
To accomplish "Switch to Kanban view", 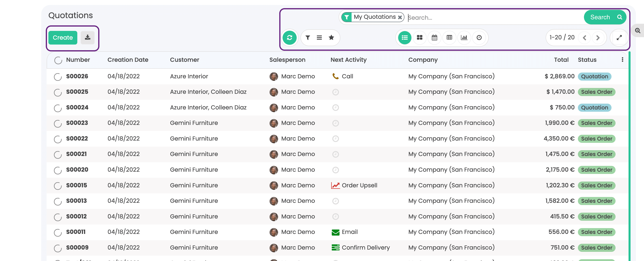I will click(419, 38).
